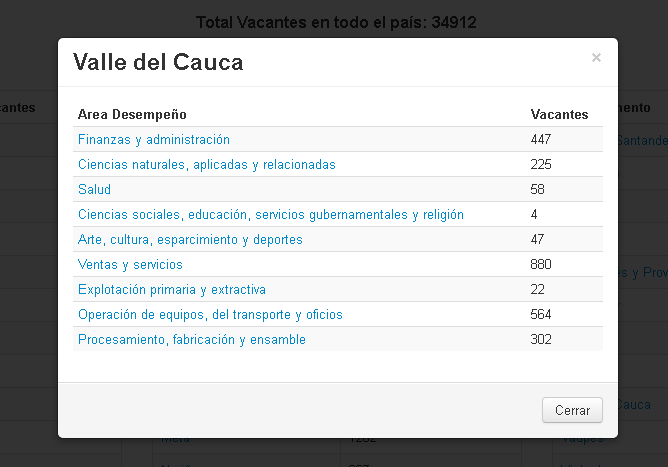Screen dimensions: 668x467
Task: Click the 447 vacancies value
Action: (541, 140)
